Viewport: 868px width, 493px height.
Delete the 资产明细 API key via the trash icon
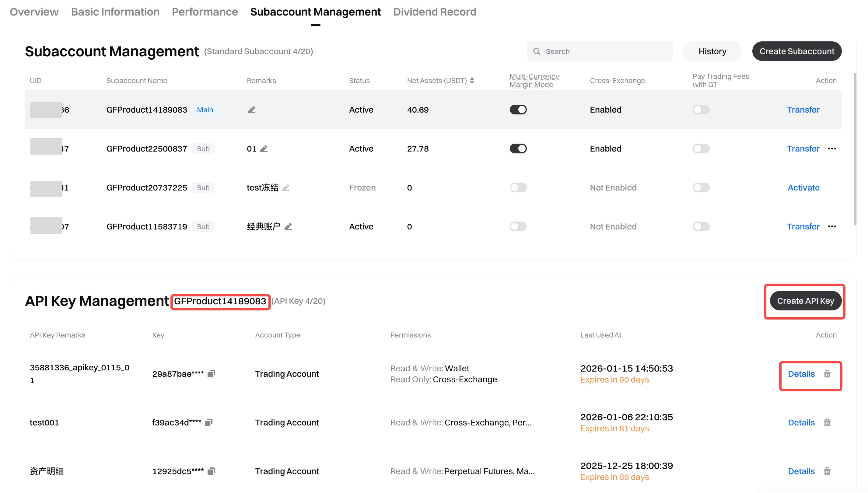coord(827,471)
